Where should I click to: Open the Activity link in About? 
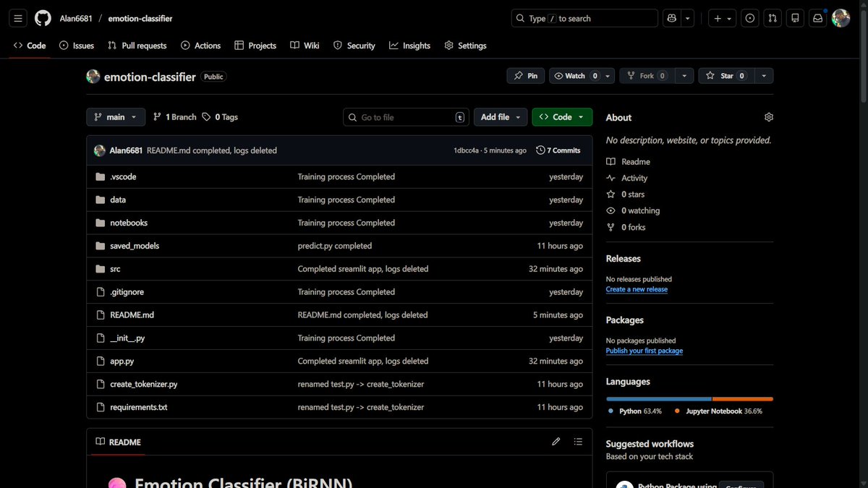[x=627, y=178]
